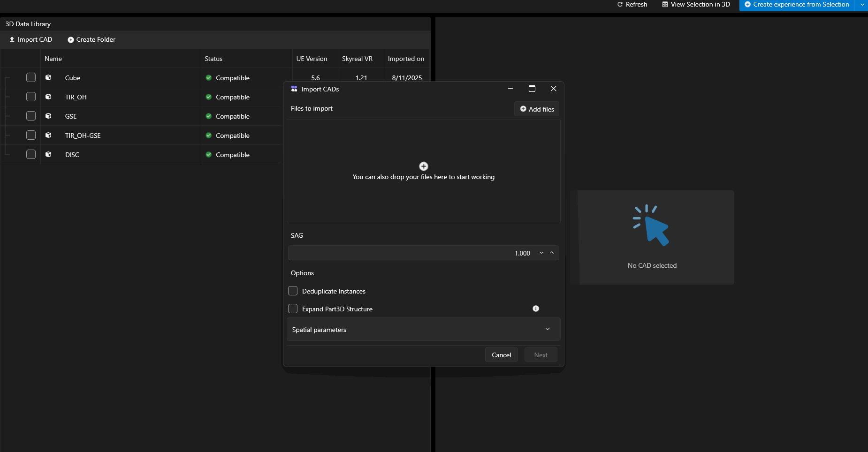Decrease SAG value with down arrow
Image resolution: width=868 pixels, height=452 pixels.
coord(541,253)
